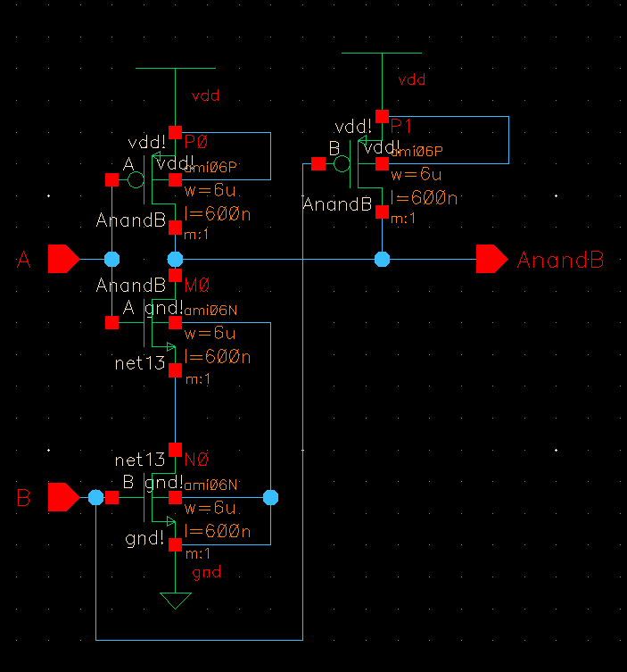Select N0 drain terminal at net13
This screenshot has width=627, height=672.
click(175, 450)
